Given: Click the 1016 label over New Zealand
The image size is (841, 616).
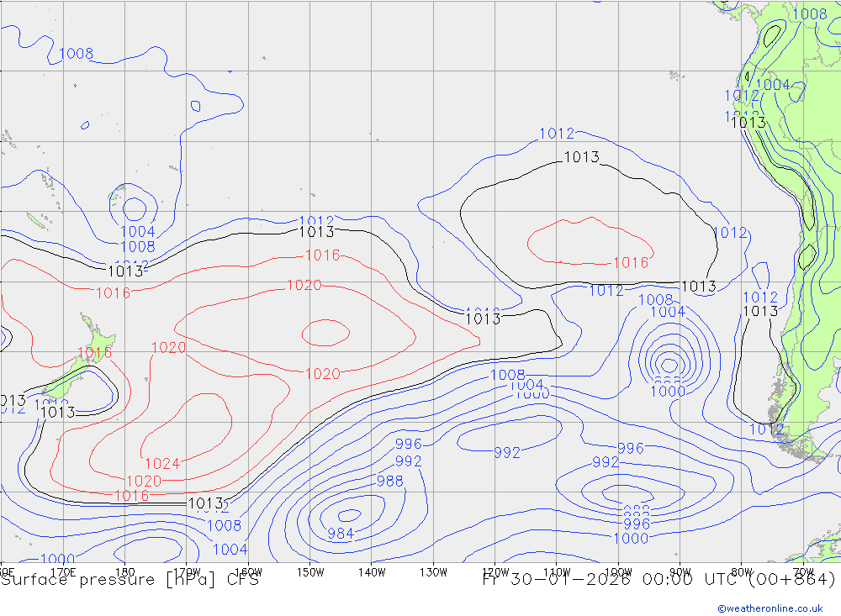Looking at the screenshot, I should [x=95, y=352].
